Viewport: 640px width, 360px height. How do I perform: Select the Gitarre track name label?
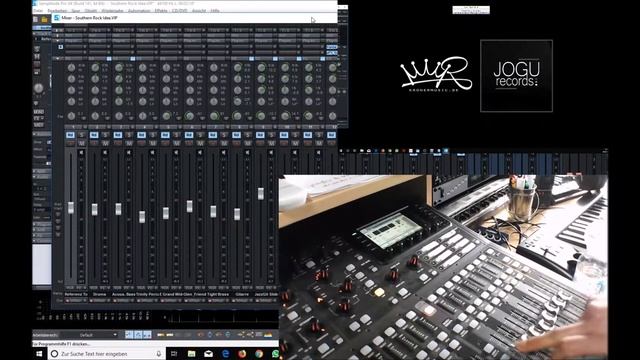(x=242, y=294)
